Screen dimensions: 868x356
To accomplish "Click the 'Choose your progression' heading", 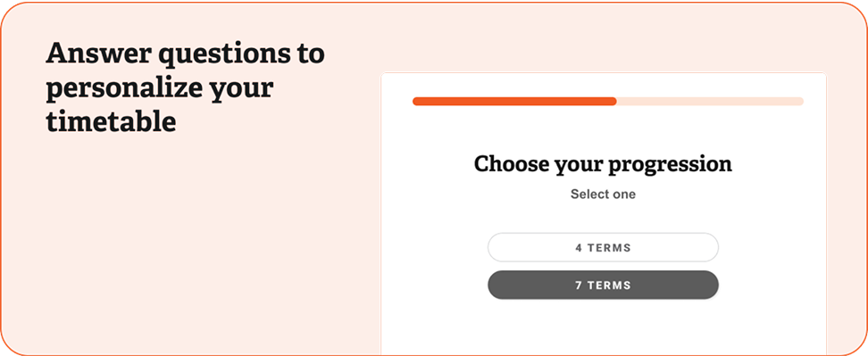I will tap(603, 164).
